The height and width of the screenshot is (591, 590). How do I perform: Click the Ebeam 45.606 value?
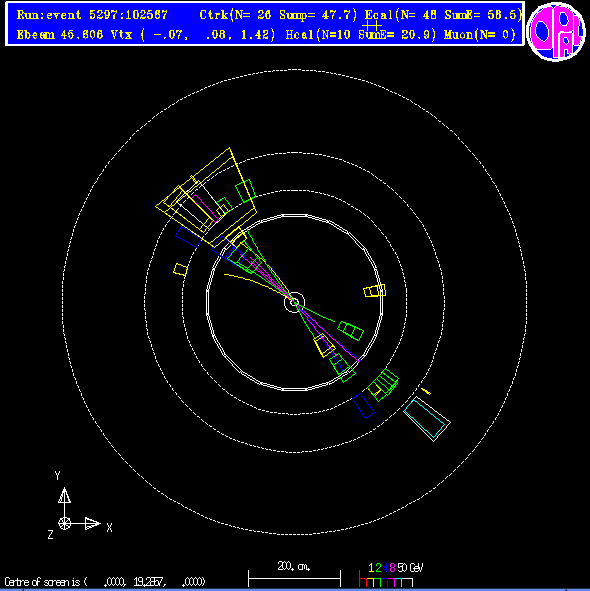(60, 35)
